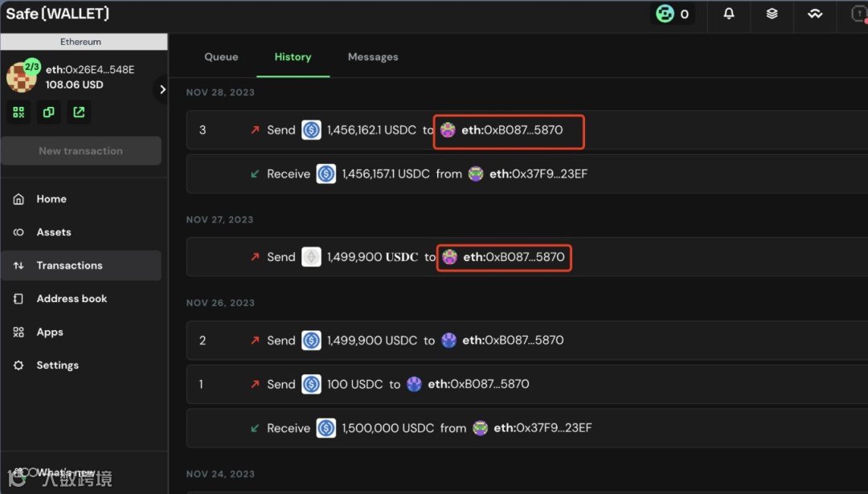Viewport: 868px width, 494px height.
Task: Open the Receive 1,456,157.1 USDC transaction
Action: click(527, 174)
